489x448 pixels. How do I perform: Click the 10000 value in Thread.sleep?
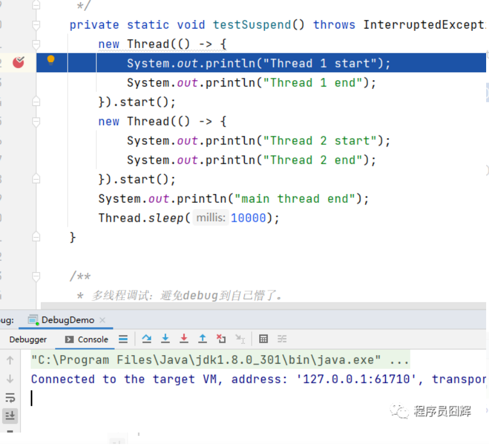[x=248, y=218]
